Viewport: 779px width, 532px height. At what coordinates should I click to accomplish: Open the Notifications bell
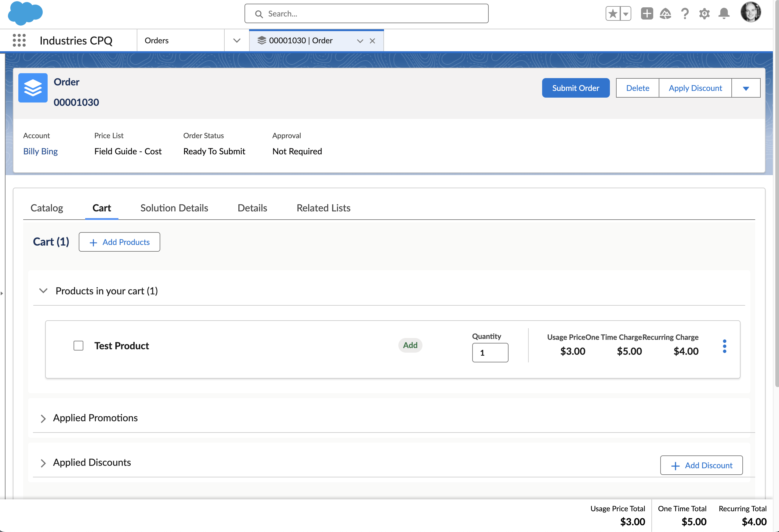coord(724,14)
